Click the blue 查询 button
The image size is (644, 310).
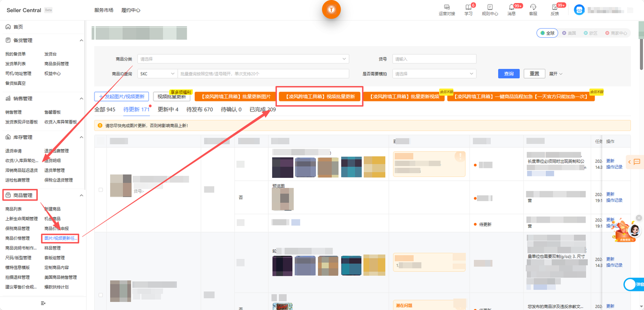tap(509, 73)
